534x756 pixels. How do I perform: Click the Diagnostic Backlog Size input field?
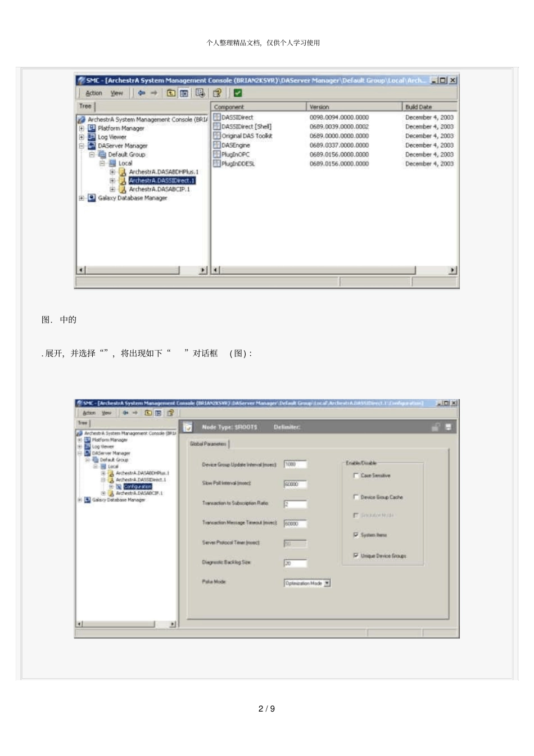[x=295, y=563]
